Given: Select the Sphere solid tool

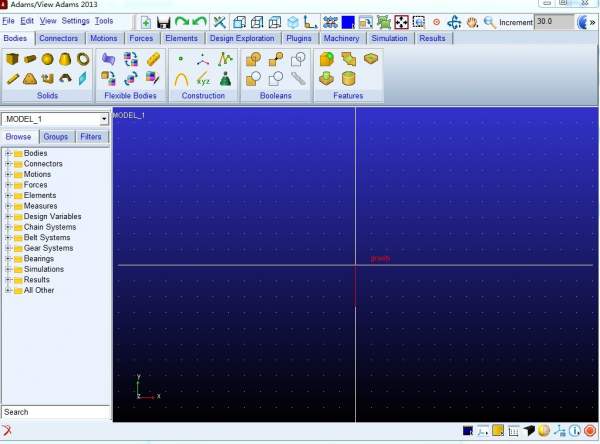Looking at the screenshot, I should pos(47,59).
